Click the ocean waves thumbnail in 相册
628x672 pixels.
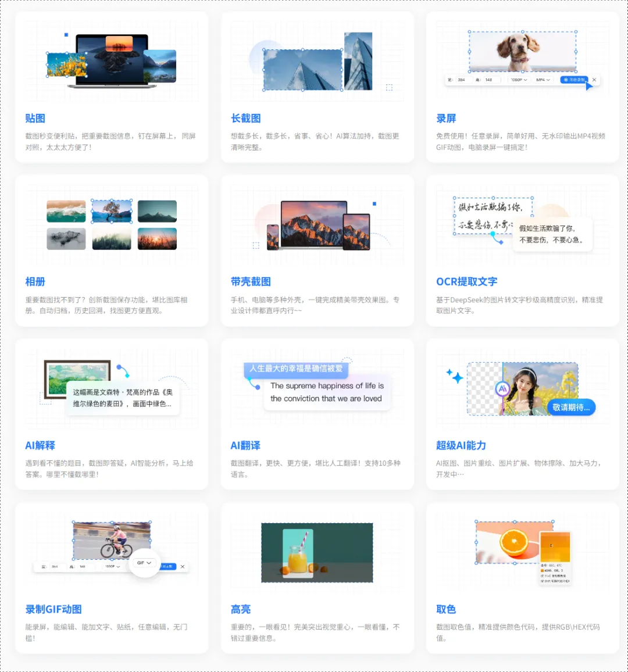pos(66,211)
